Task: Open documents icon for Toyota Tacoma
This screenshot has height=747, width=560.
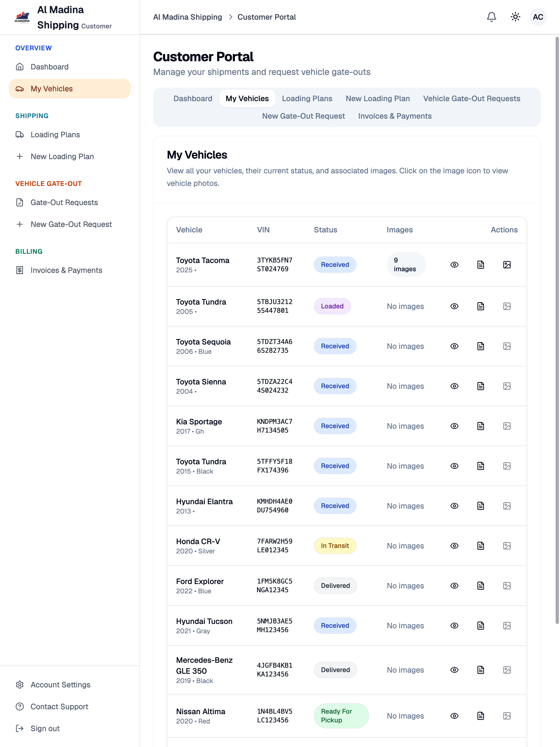Action: (x=481, y=265)
